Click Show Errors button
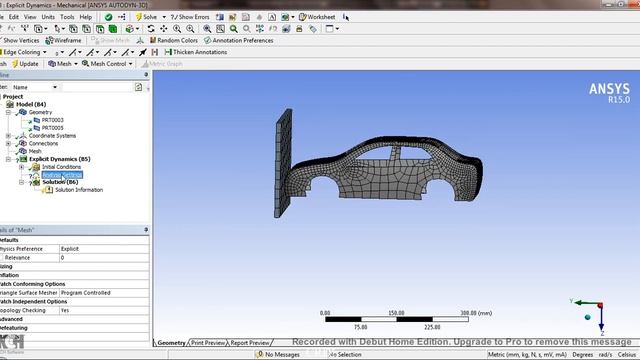The height and width of the screenshot is (360, 640). (x=190, y=17)
